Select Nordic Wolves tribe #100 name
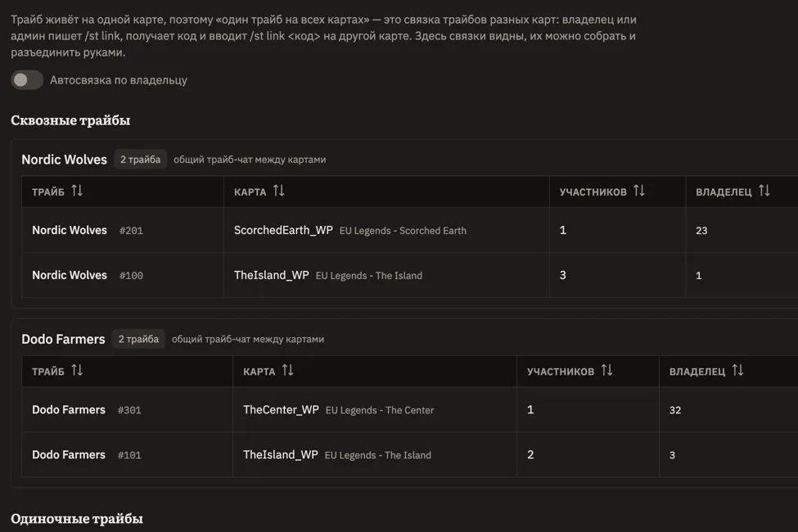 (x=70, y=275)
